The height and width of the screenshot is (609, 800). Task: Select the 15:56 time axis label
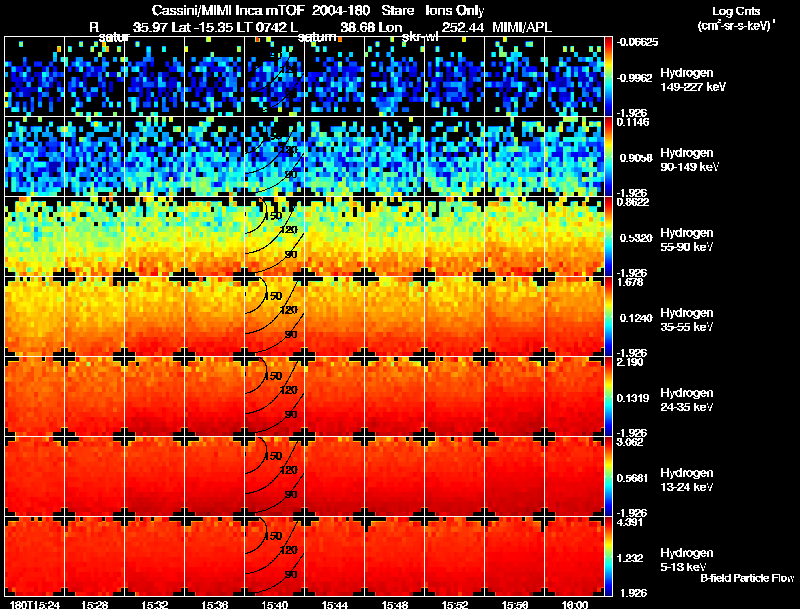pyautogui.click(x=515, y=605)
